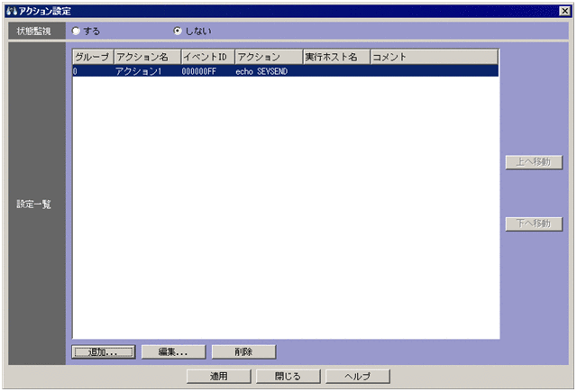The height and width of the screenshot is (392, 577).
Task: Click the 000000FF event ID cell
Action: point(199,71)
